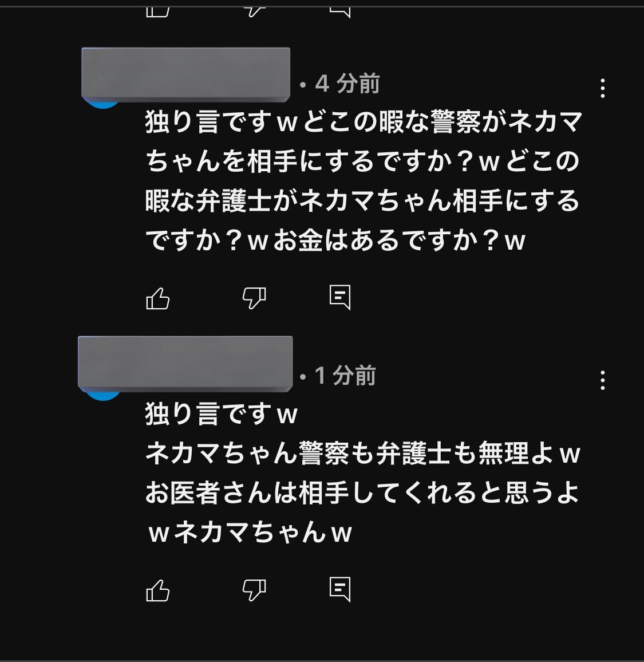644x662 pixels.
Task: Click like icon partially visible at top
Action: (x=158, y=11)
